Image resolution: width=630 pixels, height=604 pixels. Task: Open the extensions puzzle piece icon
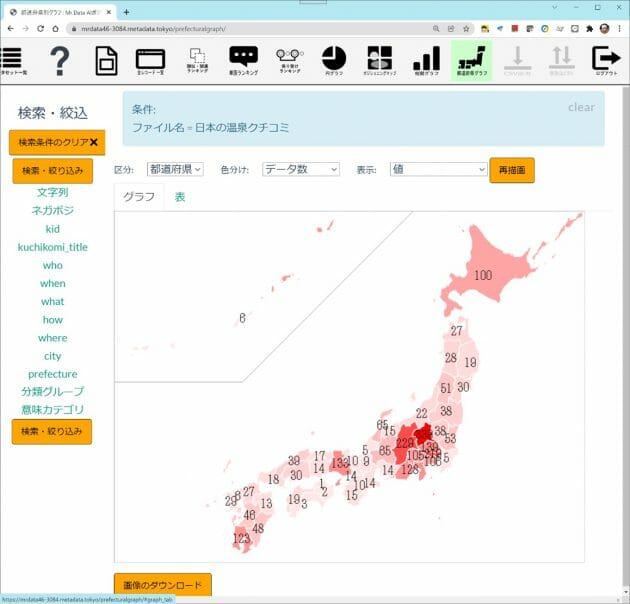click(x=589, y=29)
